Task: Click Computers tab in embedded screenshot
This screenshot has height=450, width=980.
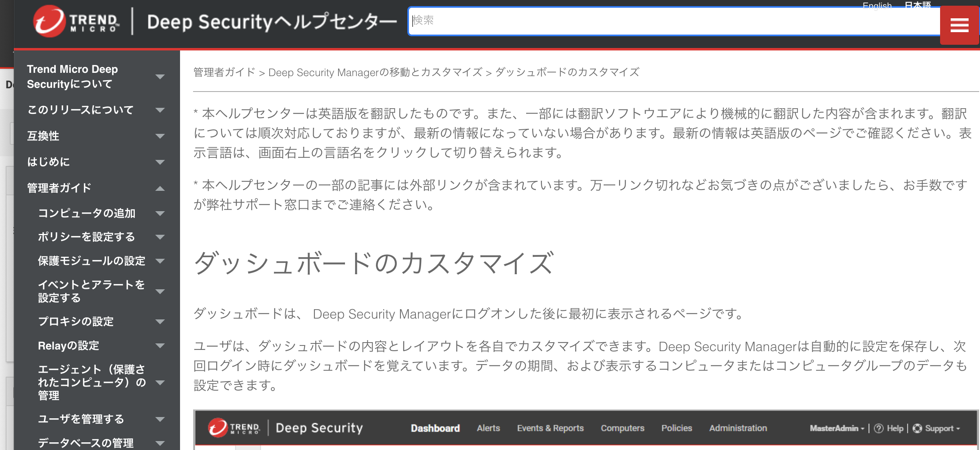Action: (622, 428)
